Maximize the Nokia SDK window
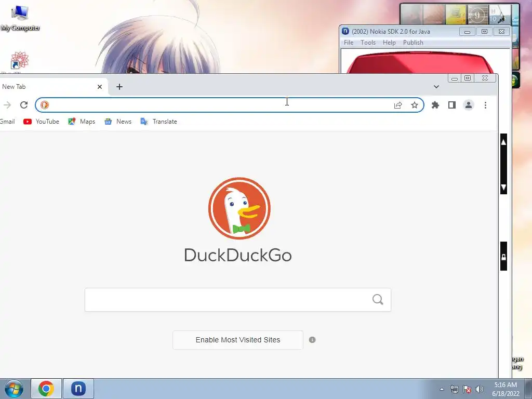The height and width of the screenshot is (399, 532). pyautogui.click(x=484, y=32)
